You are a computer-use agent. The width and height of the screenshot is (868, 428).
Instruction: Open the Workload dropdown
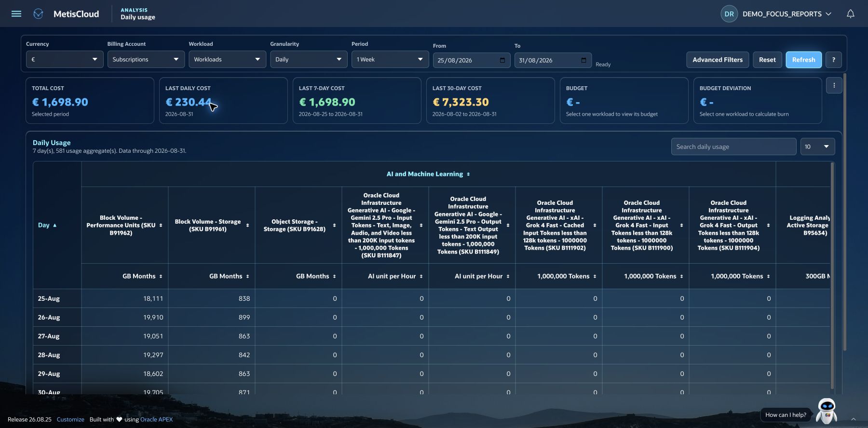coord(227,59)
